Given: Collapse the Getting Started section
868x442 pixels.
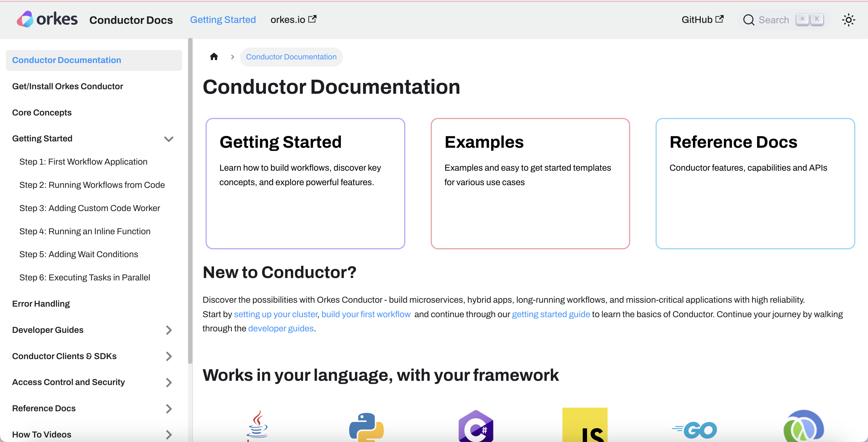Looking at the screenshot, I should click(169, 139).
